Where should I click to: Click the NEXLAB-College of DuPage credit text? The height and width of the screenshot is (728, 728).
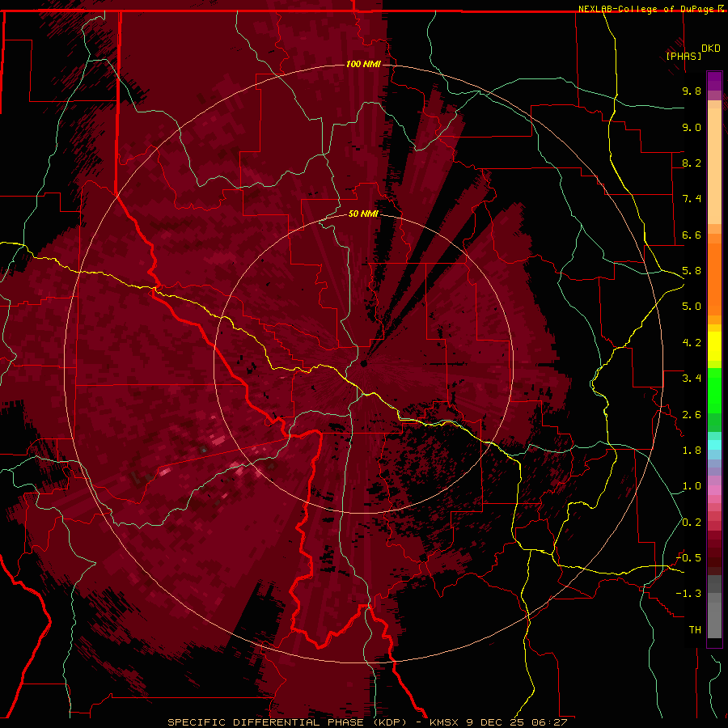647,9
